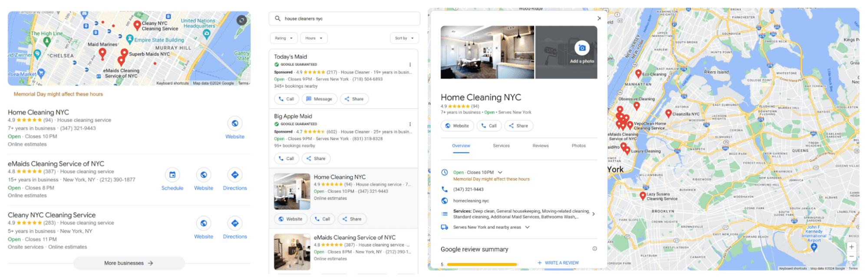Click phone number (347) 321-9443 in details panel
This screenshot has width=868, height=277.
pyautogui.click(x=468, y=189)
